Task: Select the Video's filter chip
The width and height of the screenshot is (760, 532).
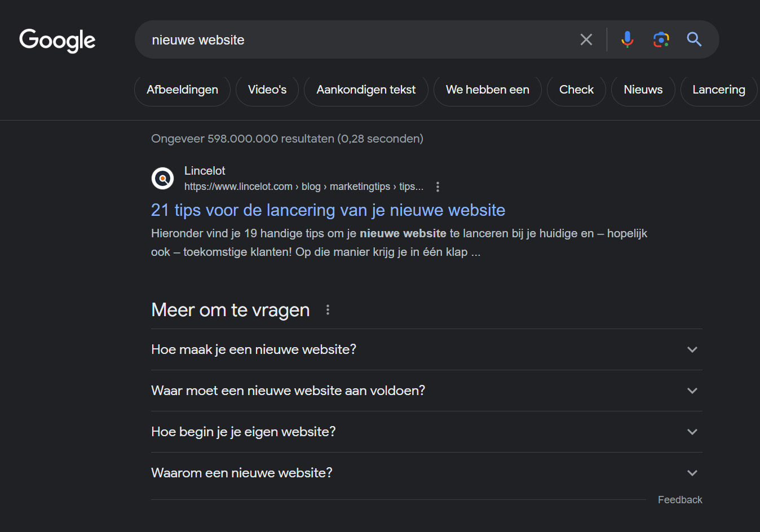Action: pos(267,90)
